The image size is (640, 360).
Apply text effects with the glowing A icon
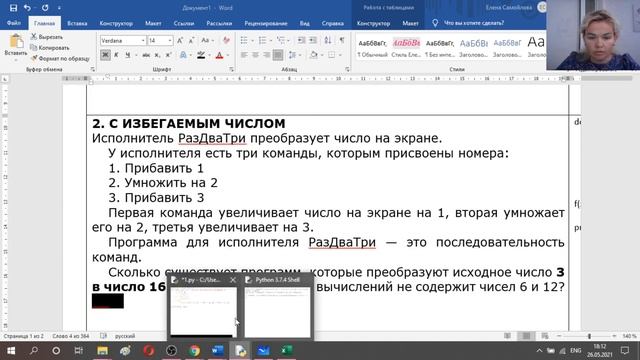pos(183,55)
